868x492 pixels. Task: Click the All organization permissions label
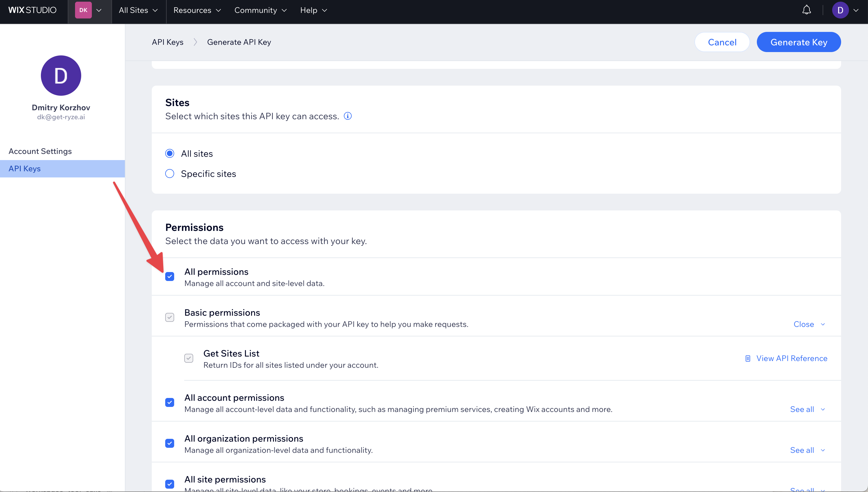click(244, 439)
